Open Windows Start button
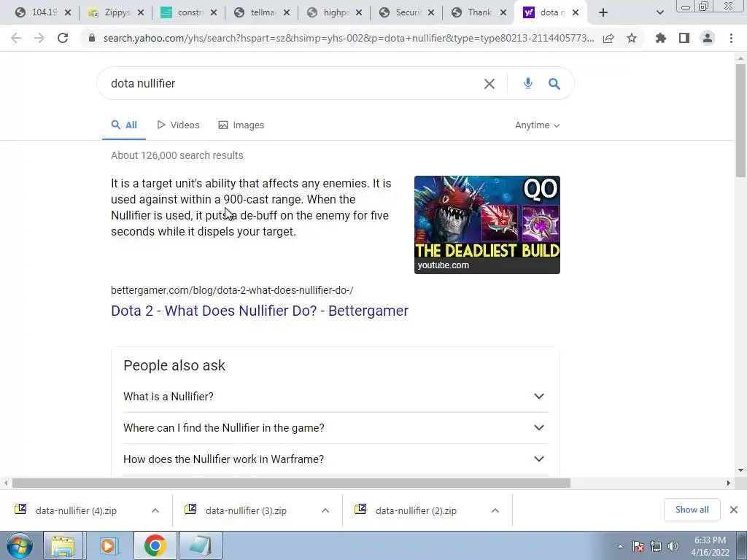 coord(20,545)
